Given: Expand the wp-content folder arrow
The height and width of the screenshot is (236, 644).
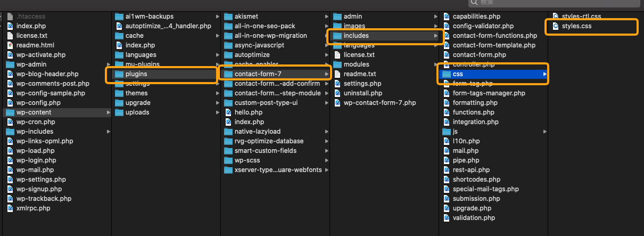Looking at the screenshot, I should 109,112.
